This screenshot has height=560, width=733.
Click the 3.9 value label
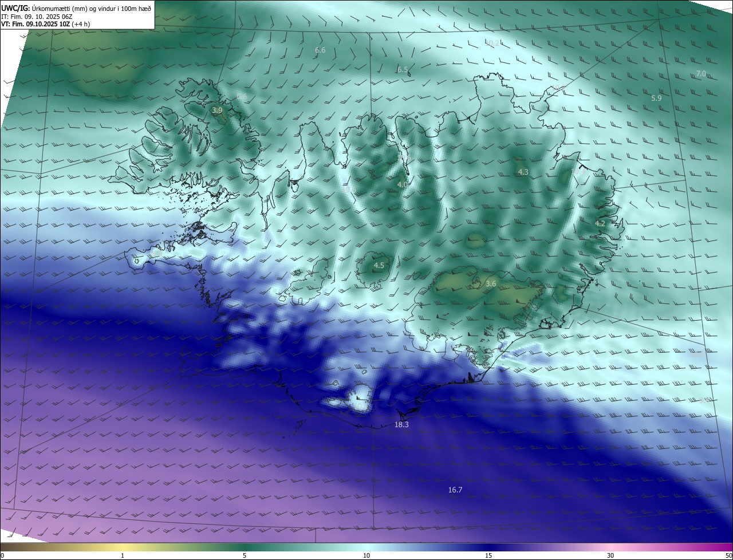[217, 110]
